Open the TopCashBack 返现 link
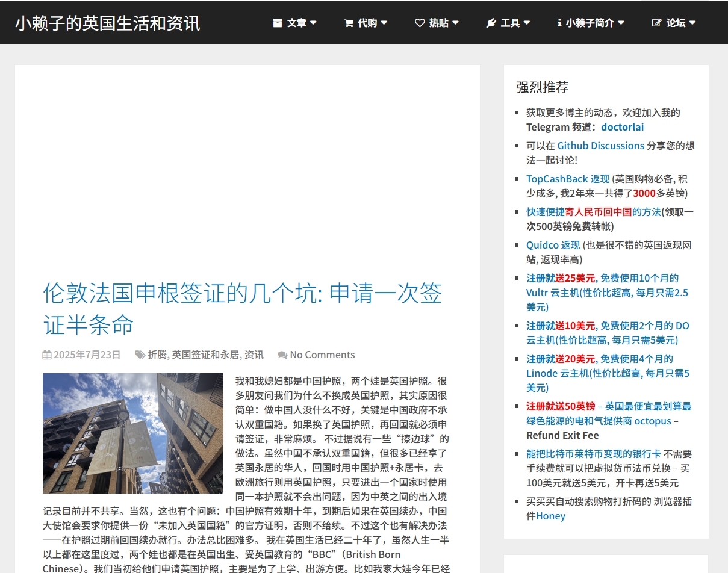728x573 pixels. (x=567, y=179)
